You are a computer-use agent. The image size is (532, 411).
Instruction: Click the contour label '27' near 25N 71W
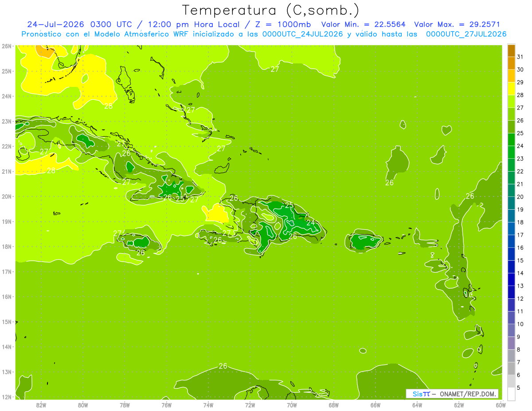click(x=275, y=69)
